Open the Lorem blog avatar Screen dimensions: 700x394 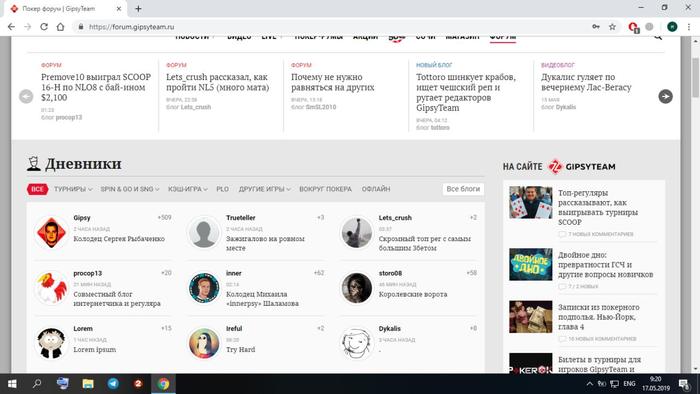[x=51, y=343]
